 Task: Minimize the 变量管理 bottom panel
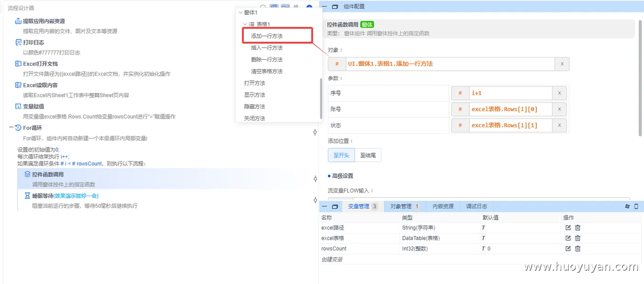point(324,206)
